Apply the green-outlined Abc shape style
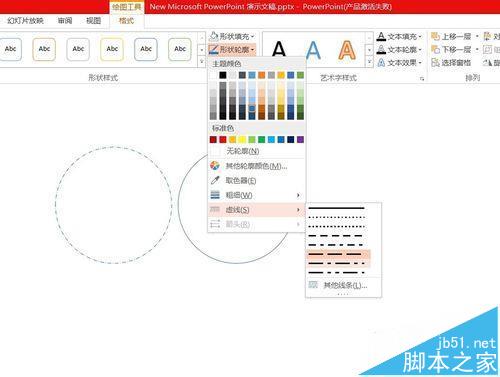The image size is (500, 377). 180,49
